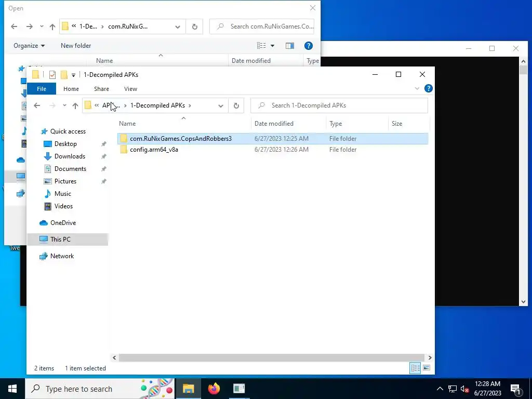The width and height of the screenshot is (532, 399).
Task: Select com.RuNixGames.CopsAndRobbers3 folder
Action: pyautogui.click(x=273, y=138)
